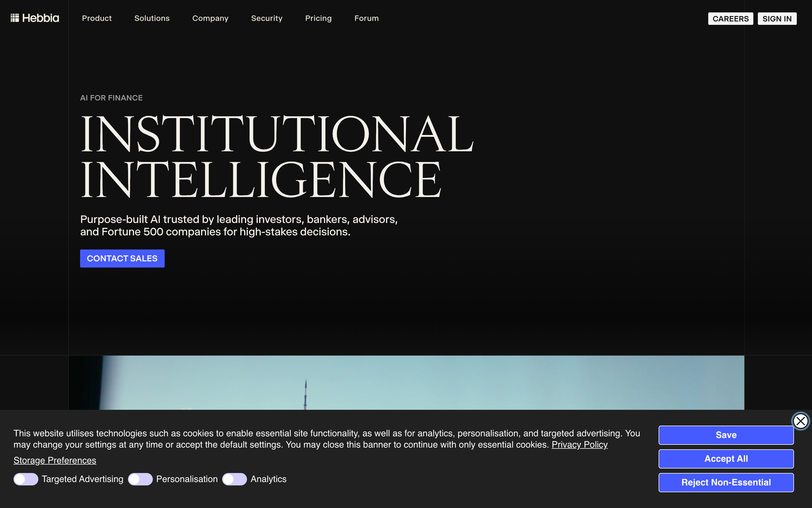The width and height of the screenshot is (812, 508).
Task: Open the Privacy Policy link
Action: [579, 444]
